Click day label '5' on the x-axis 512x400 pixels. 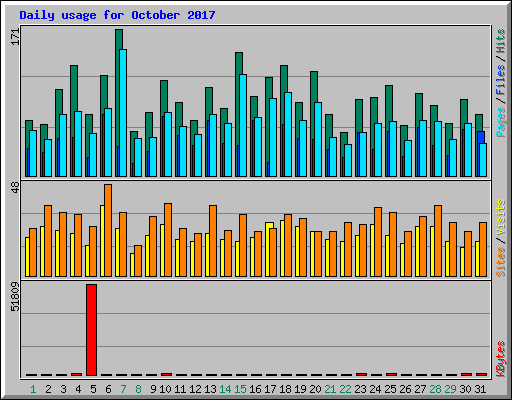pyautogui.click(x=93, y=389)
